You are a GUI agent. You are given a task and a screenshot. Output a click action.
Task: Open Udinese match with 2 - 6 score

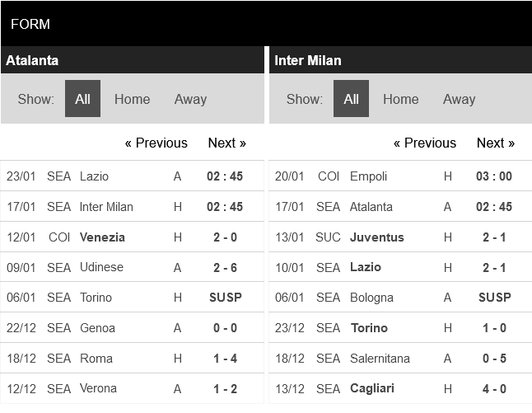click(x=225, y=268)
